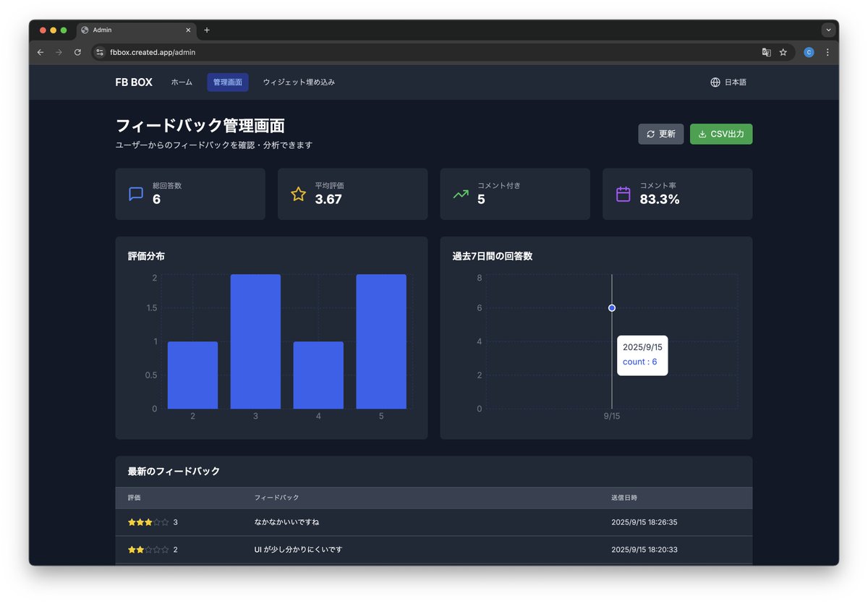Open the Chrome profile avatar
This screenshot has width=868, height=604.
[x=809, y=52]
